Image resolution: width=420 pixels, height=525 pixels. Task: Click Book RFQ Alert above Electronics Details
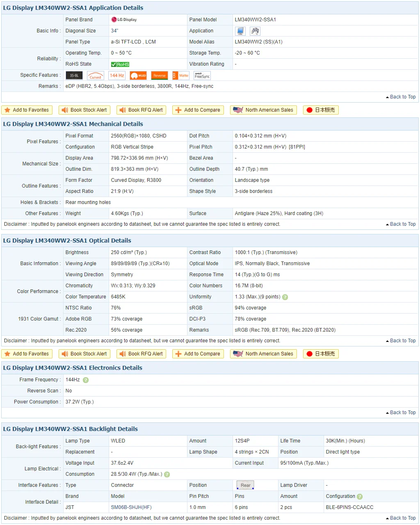pos(142,354)
